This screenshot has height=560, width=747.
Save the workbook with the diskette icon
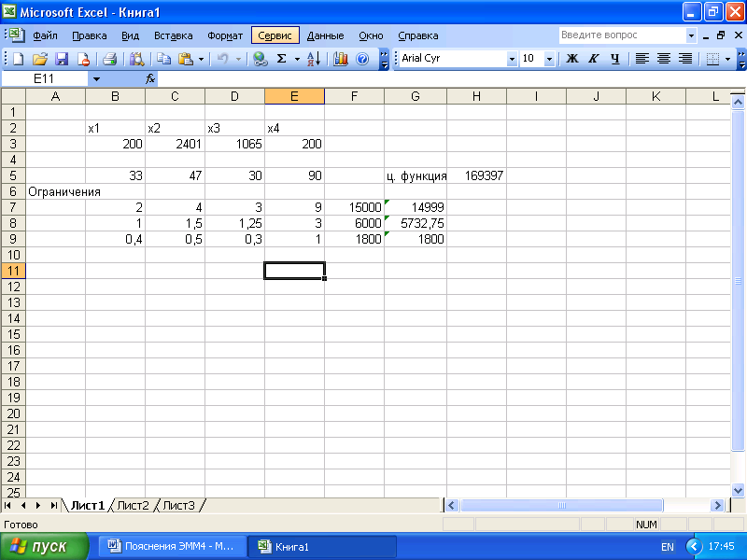click(62, 59)
